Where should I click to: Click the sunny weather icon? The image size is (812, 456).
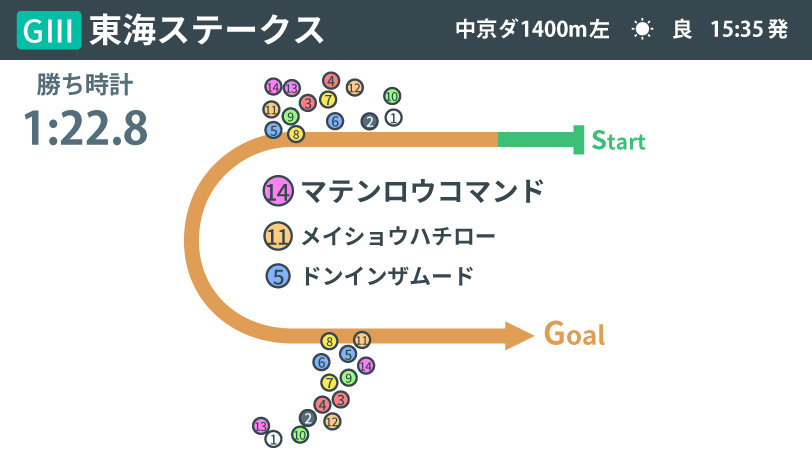coord(642,29)
